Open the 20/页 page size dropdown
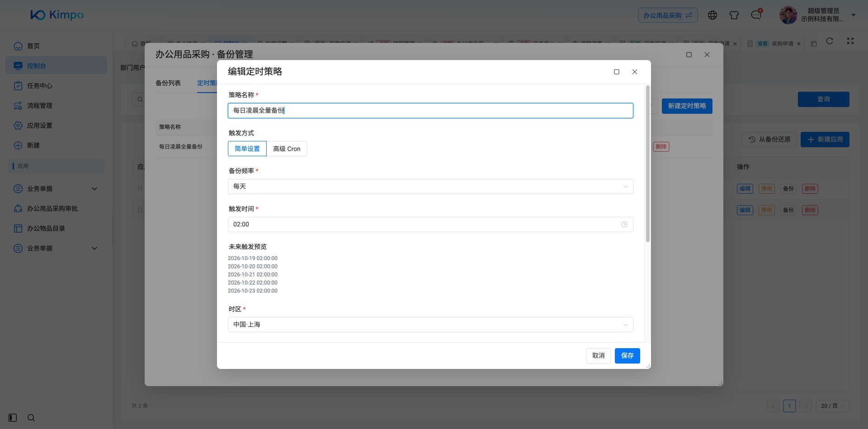The image size is (868, 429). point(832,406)
